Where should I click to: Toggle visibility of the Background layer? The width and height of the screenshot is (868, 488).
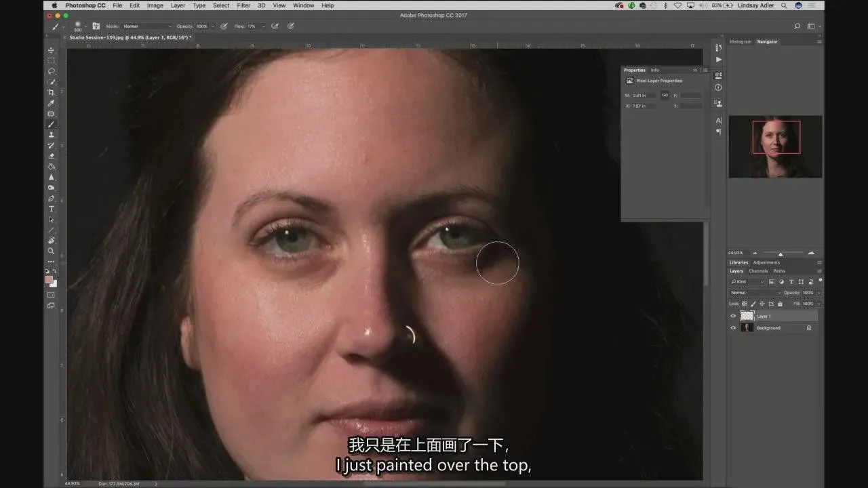733,328
